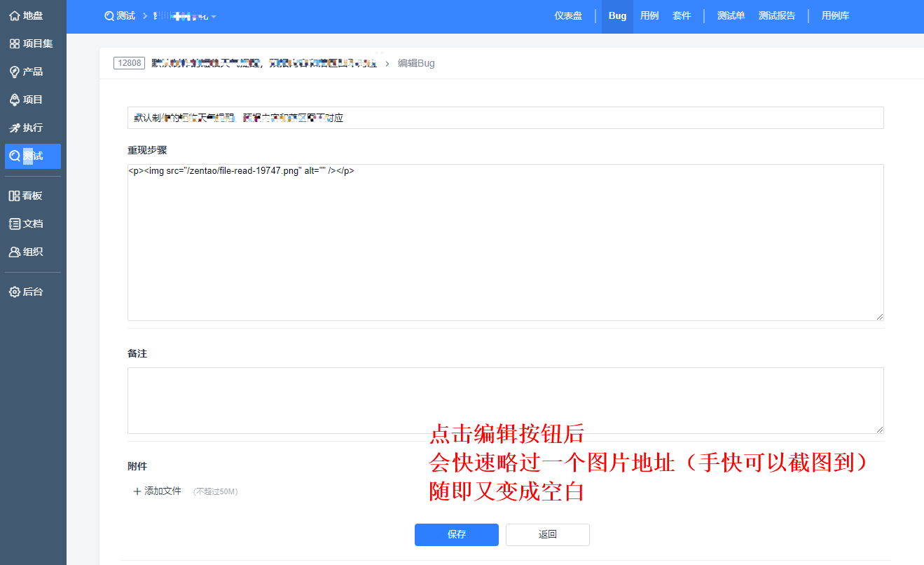
Task: Click 添加文件 to add attachment
Action: click(x=158, y=491)
